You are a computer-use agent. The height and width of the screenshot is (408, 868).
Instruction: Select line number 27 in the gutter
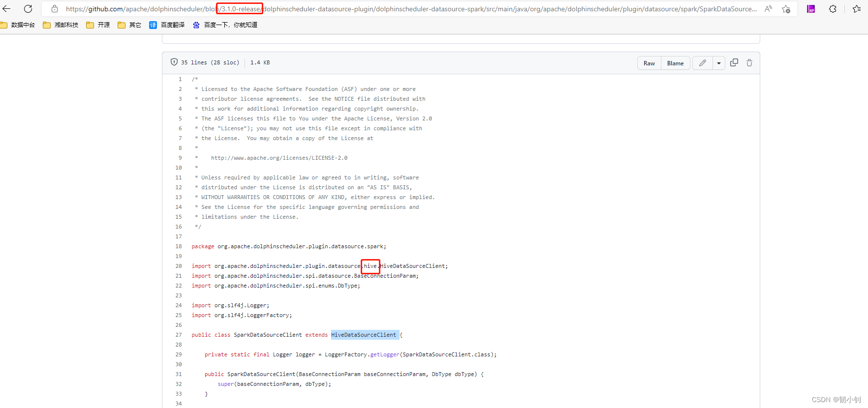tap(179, 335)
